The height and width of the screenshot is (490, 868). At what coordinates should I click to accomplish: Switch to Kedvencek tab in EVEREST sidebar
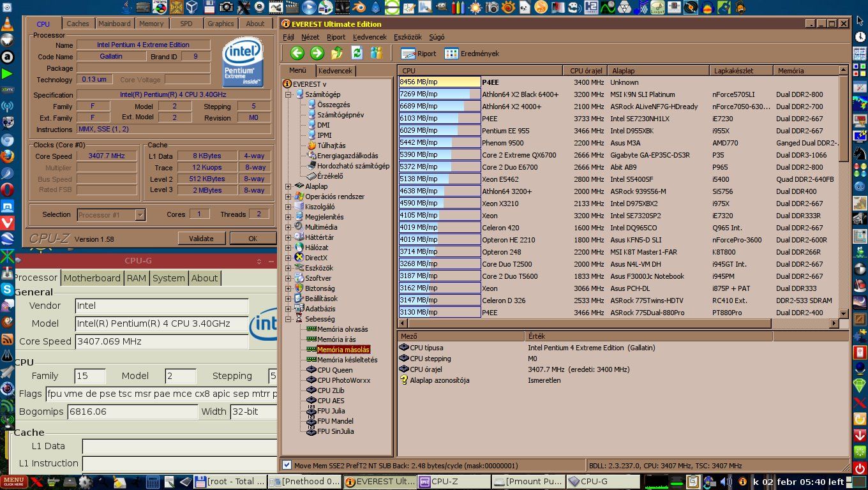tap(336, 71)
